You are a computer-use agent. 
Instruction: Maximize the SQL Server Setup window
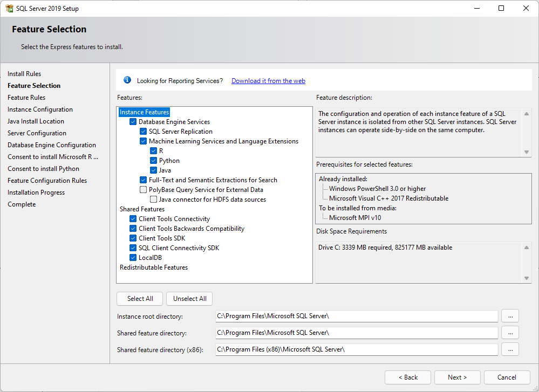pyautogui.click(x=501, y=8)
